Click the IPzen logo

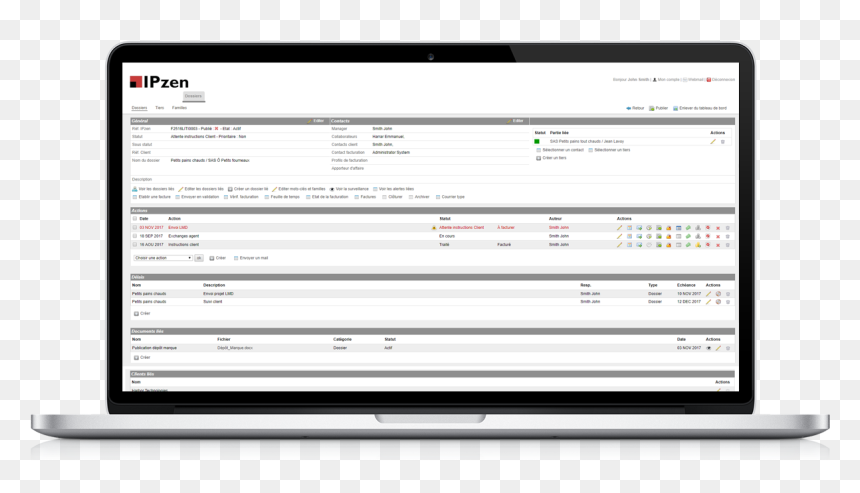click(x=159, y=82)
